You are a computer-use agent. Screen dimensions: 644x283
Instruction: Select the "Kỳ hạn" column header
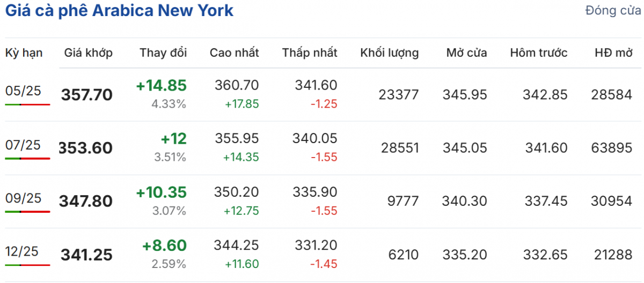[x=24, y=53]
